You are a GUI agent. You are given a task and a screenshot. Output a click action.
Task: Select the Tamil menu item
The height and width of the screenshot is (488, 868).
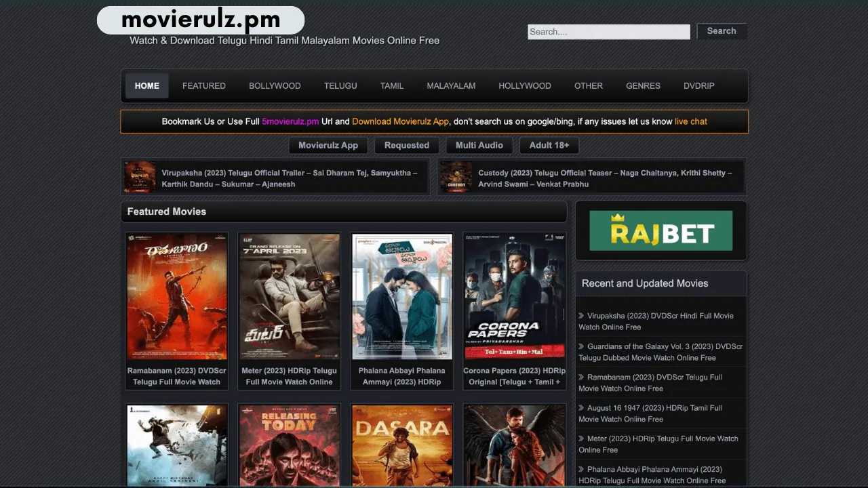[x=392, y=86]
